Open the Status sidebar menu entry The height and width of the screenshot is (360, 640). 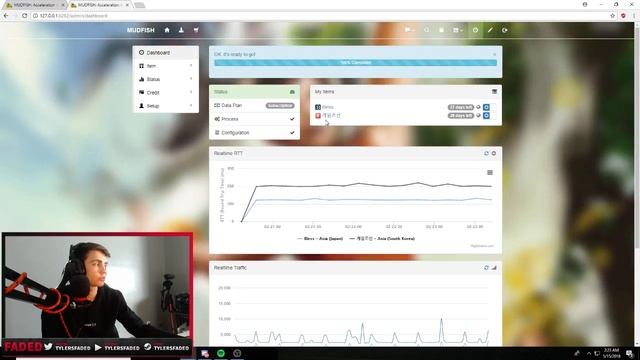tap(166, 79)
